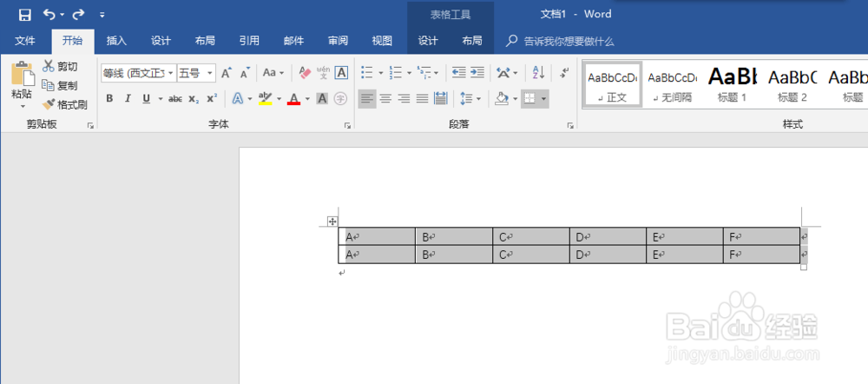The width and height of the screenshot is (868, 384).
Task: Click the shrink font size icon
Action: 246,73
